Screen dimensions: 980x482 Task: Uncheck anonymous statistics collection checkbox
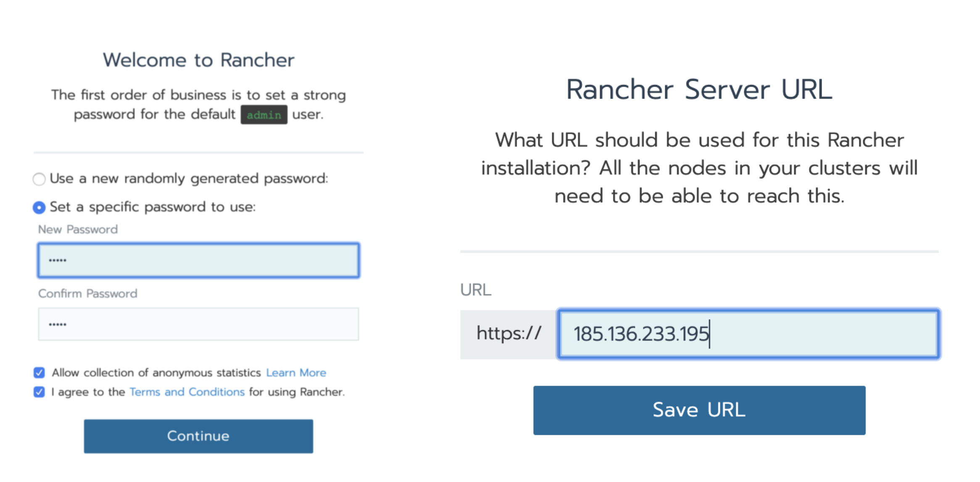(x=39, y=373)
